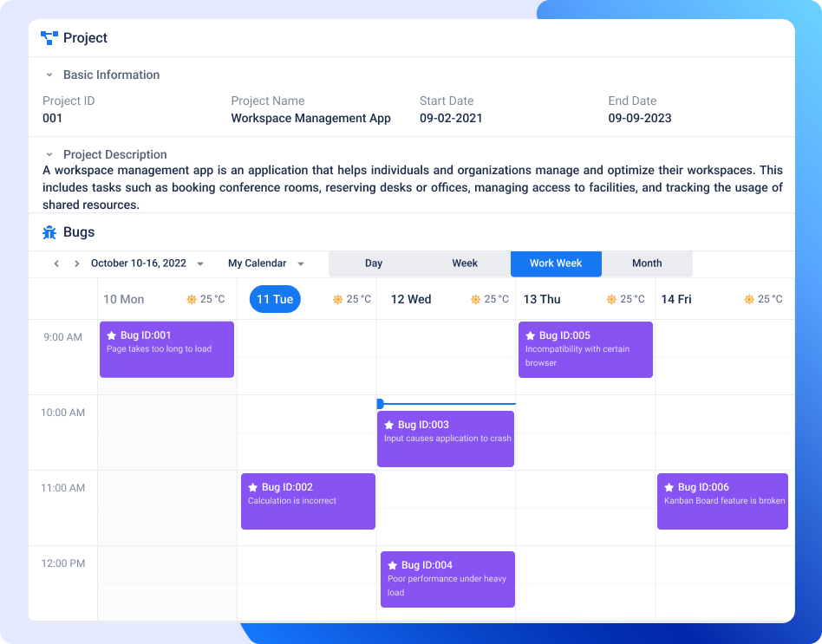Click end date 09-09-2023
The width and height of the screenshot is (822, 644).
pyautogui.click(x=640, y=118)
